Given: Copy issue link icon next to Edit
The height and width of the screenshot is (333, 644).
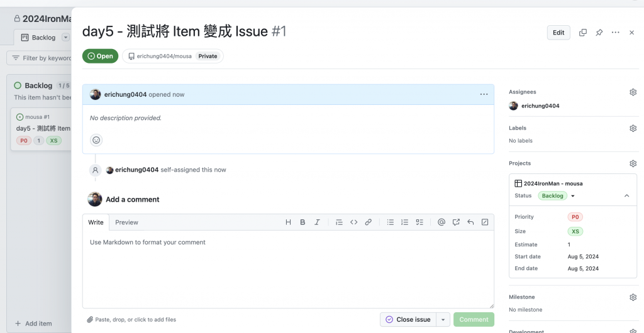Looking at the screenshot, I should [x=583, y=33].
